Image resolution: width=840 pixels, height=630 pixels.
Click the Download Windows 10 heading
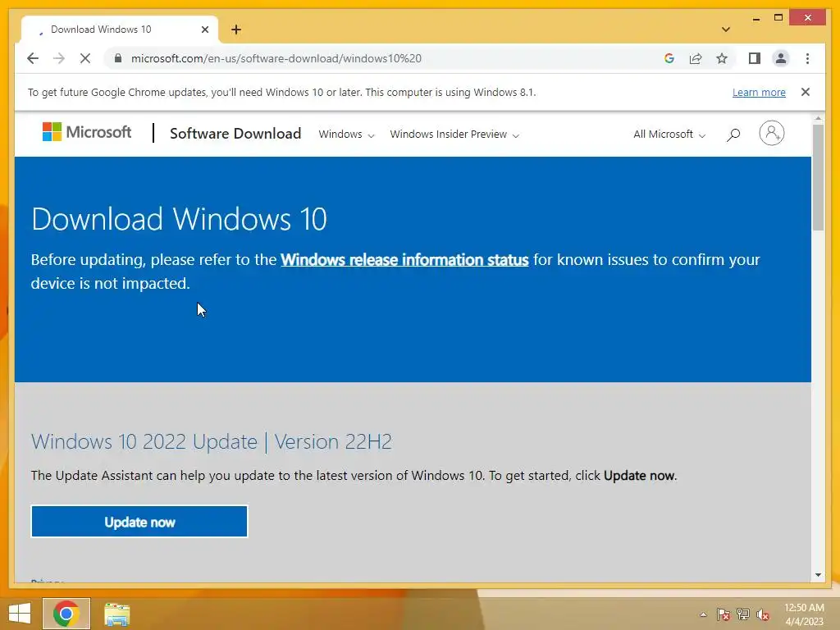pyautogui.click(x=179, y=219)
